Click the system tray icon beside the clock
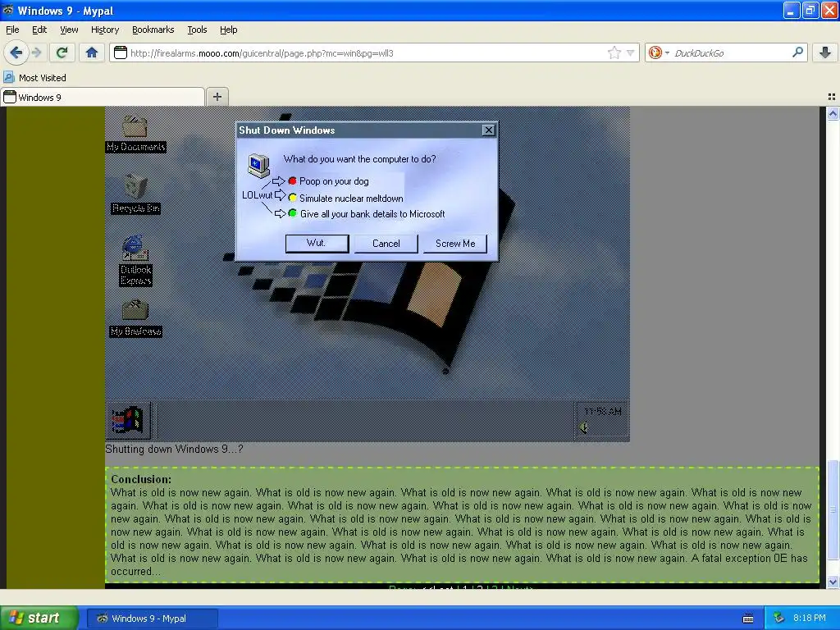840x630 pixels. pyautogui.click(x=778, y=618)
